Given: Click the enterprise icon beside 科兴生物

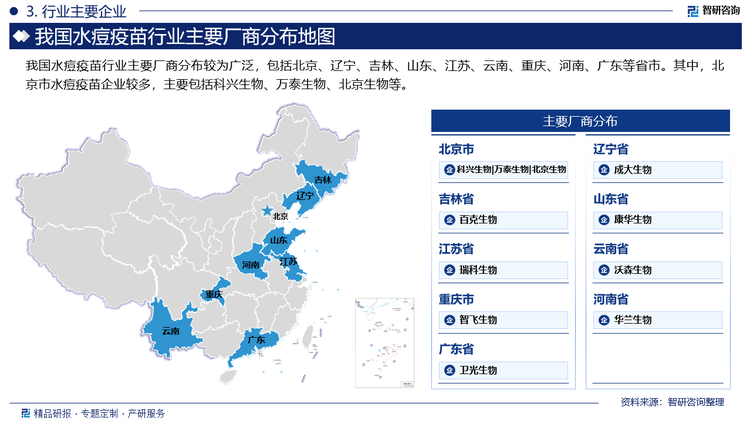Looking at the screenshot, I should point(449,170).
